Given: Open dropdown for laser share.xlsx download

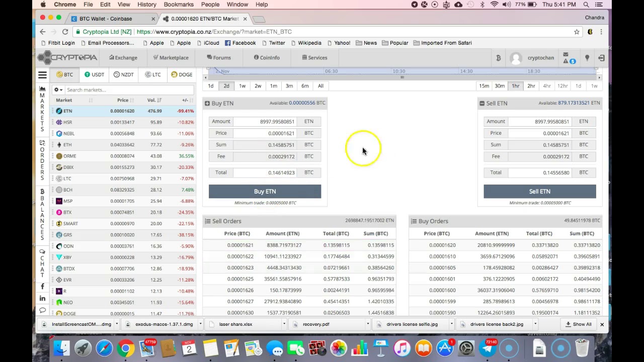Looking at the screenshot, I should point(284,324).
